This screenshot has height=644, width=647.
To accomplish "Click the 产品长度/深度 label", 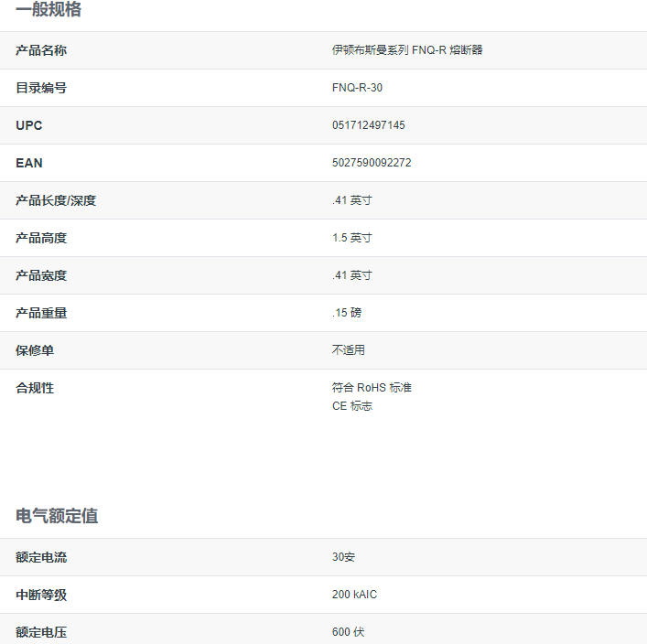I will [56, 200].
